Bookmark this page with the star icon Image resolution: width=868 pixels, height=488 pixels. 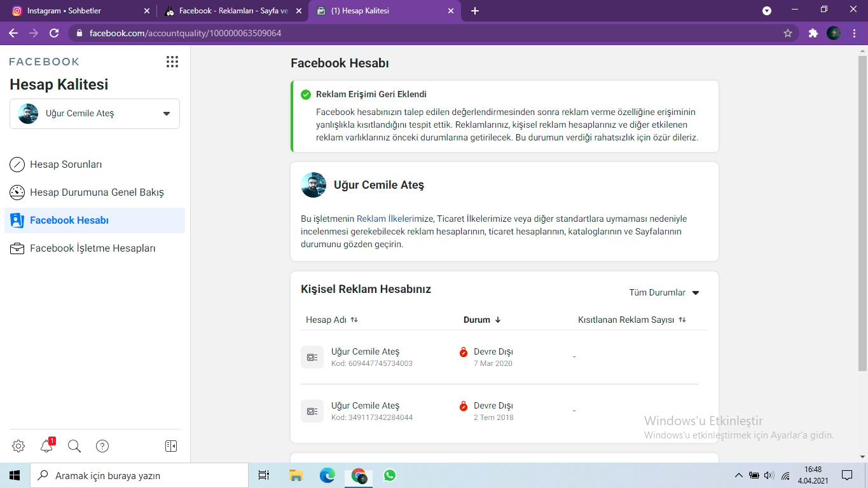[x=788, y=33]
